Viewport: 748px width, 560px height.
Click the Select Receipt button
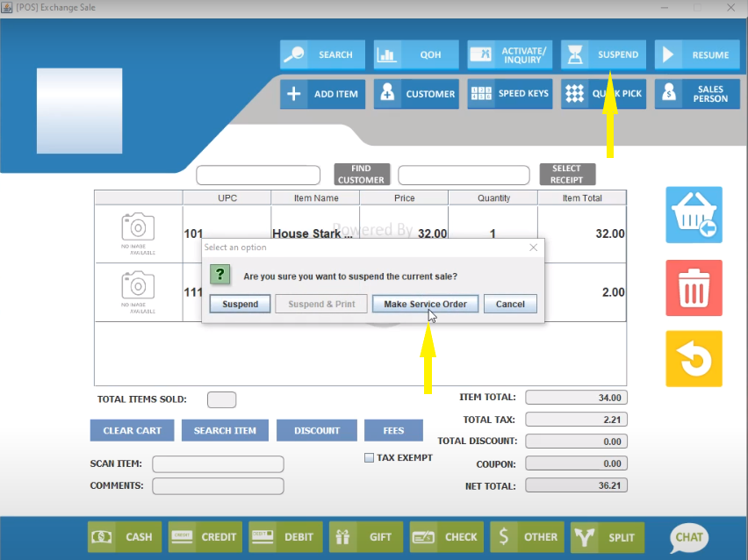567,174
